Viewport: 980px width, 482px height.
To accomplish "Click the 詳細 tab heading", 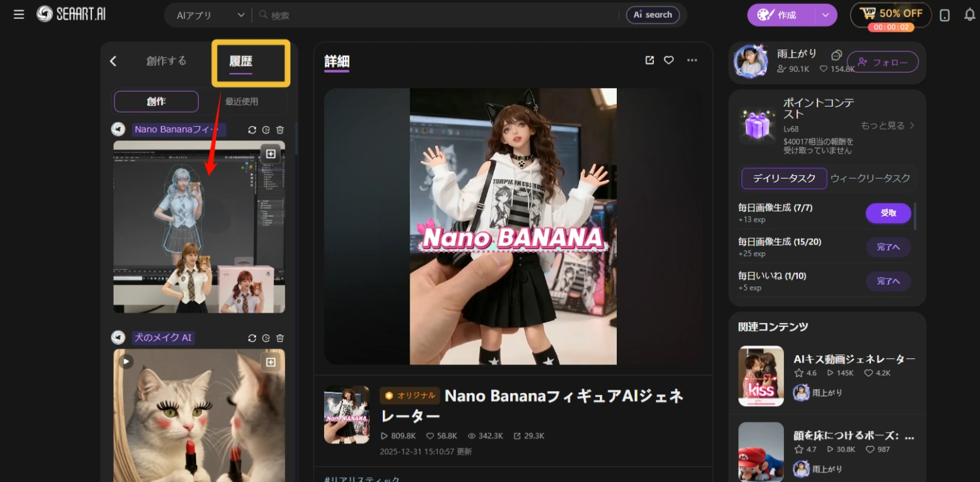I will (337, 61).
